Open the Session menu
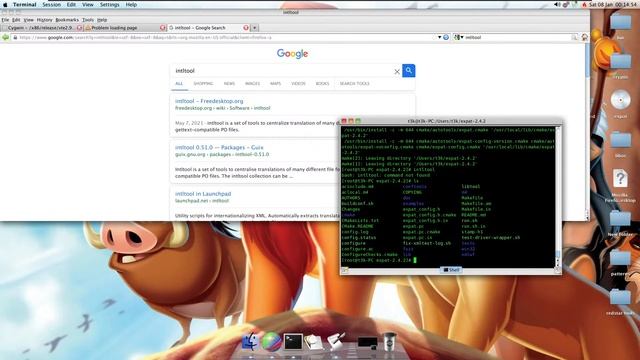This screenshot has height=360, width=640. [51, 4]
